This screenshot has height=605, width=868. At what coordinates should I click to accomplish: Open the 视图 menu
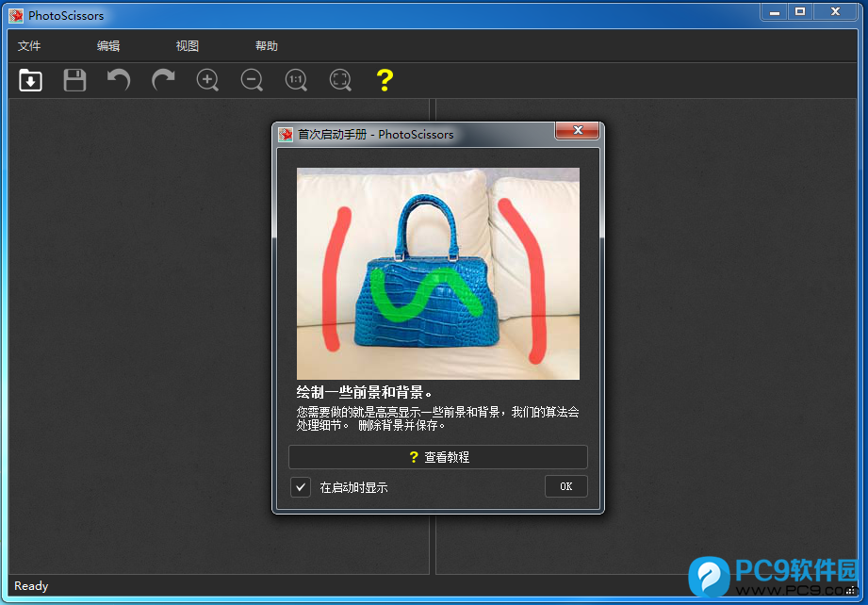point(188,46)
